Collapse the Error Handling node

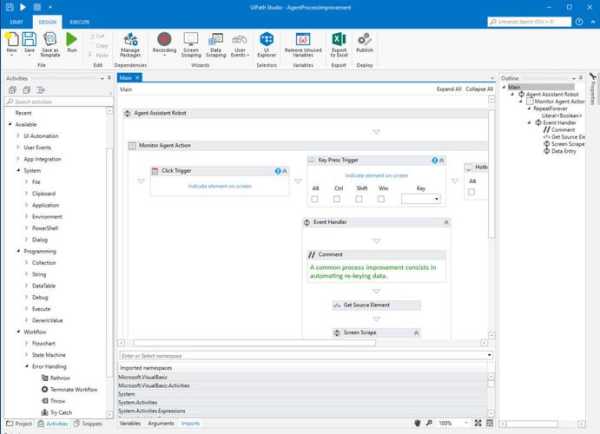[x=27, y=366]
